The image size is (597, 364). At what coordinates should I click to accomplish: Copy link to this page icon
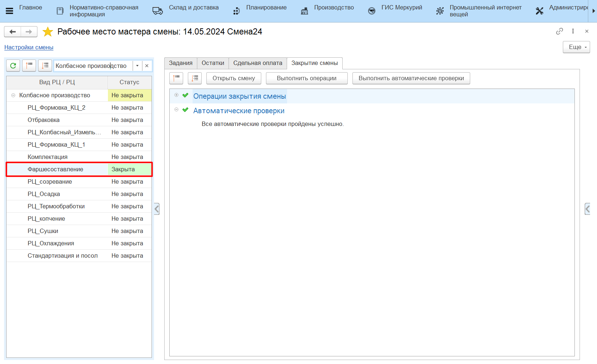click(x=559, y=31)
